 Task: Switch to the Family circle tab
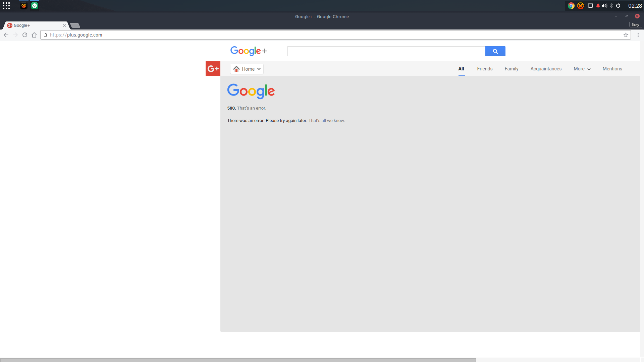[512, 69]
